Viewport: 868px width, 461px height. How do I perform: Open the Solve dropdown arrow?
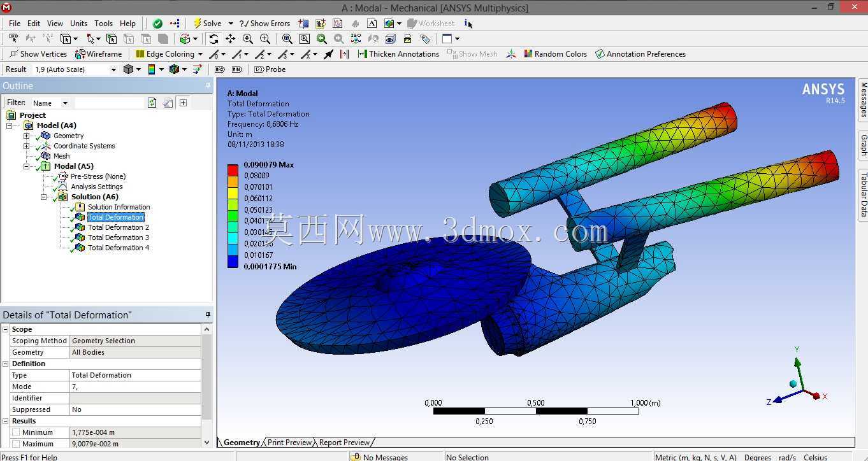231,24
